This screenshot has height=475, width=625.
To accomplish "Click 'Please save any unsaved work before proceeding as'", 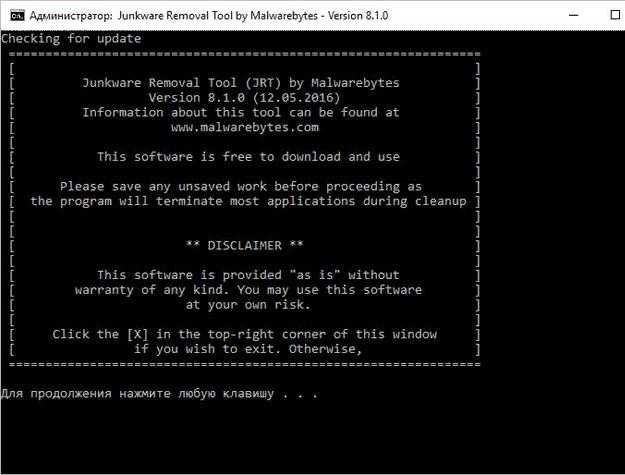I will (x=241, y=186).
